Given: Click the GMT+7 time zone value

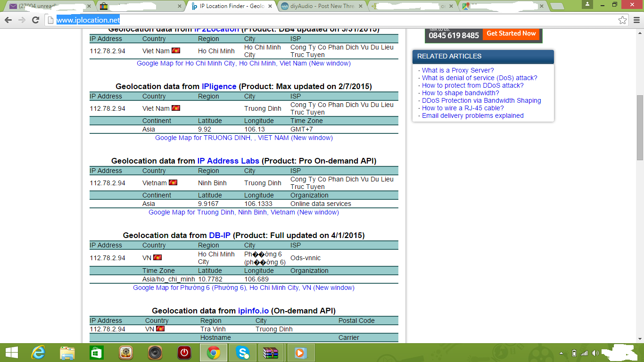Looking at the screenshot, I should coord(302,129).
